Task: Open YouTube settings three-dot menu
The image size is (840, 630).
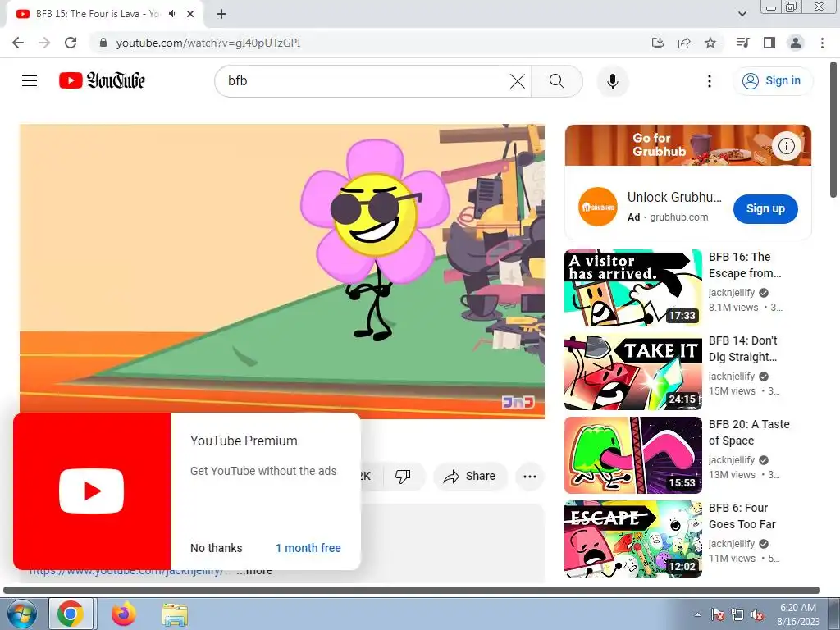Action: [x=710, y=81]
